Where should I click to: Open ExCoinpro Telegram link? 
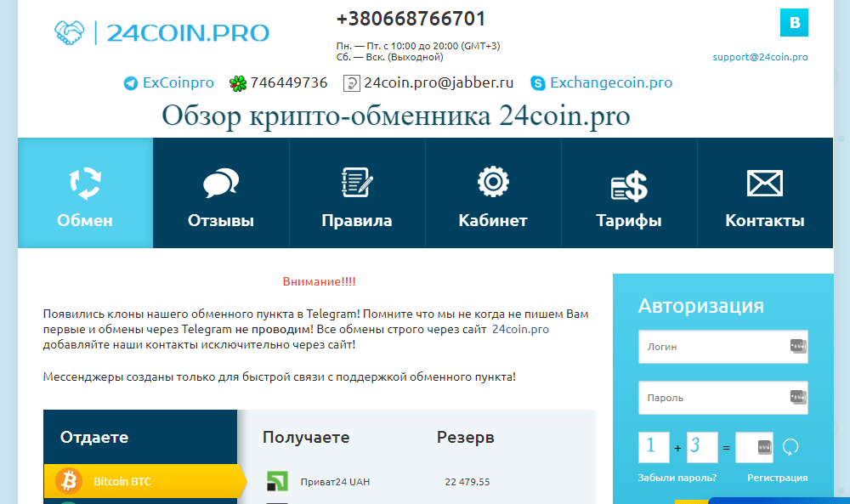pyautogui.click(x=178, y=83)
